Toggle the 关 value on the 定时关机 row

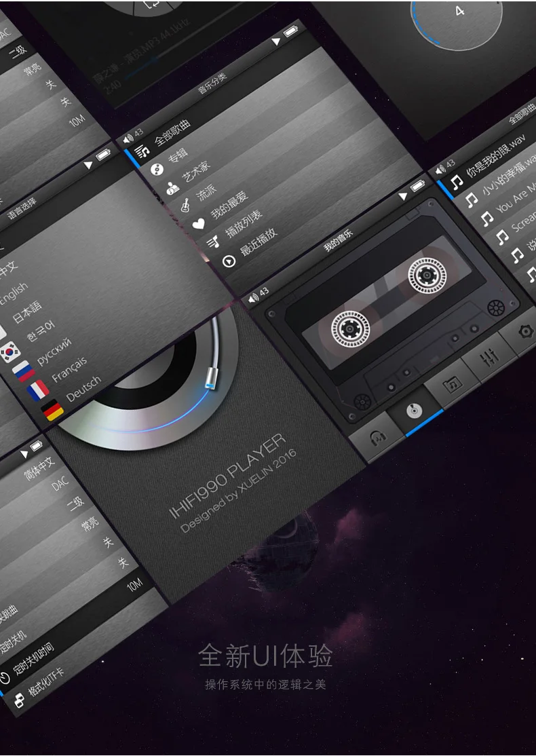click(123, 563)
